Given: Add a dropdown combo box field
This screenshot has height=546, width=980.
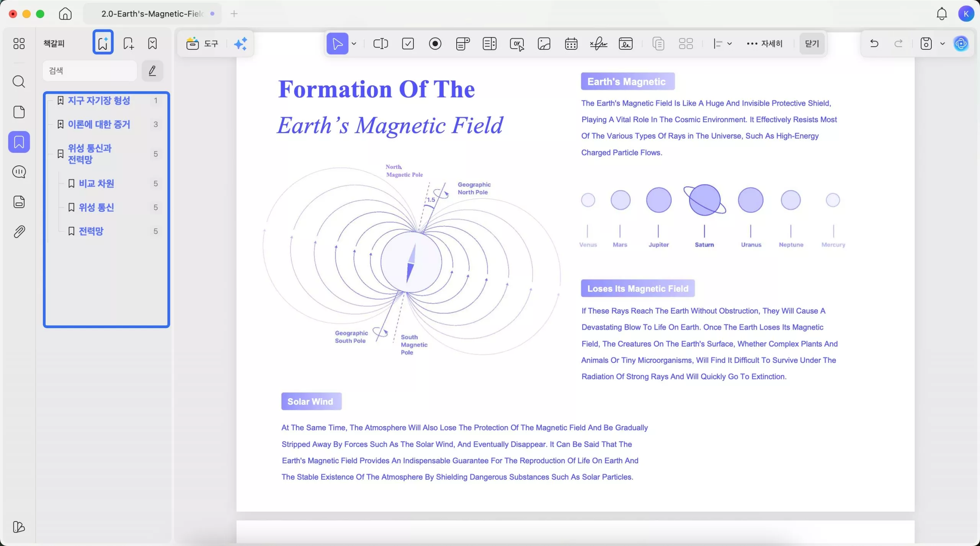Looking at the screenshot, I should (462, 44).
